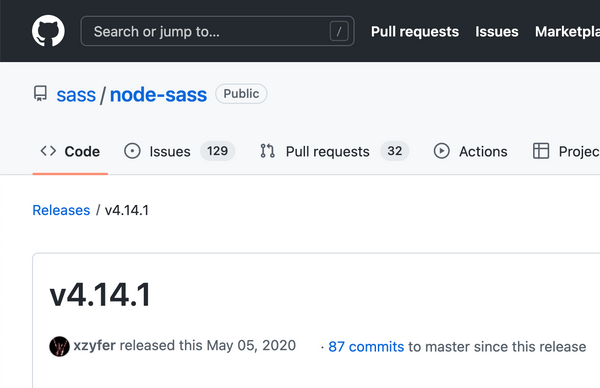The image size is (600, 388).
Task: Open xzyfer's profile username link
Action: (x=95, y=346)
